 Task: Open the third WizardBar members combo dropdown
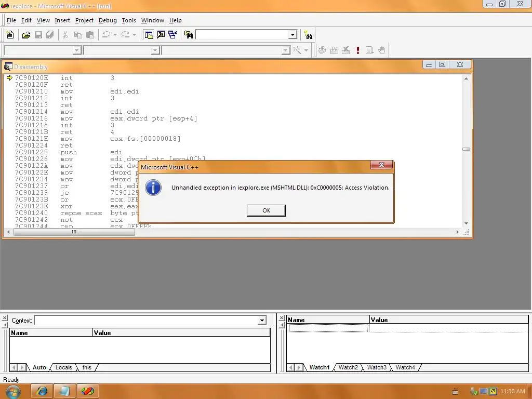pyautogui.click(x=286, y=50)
